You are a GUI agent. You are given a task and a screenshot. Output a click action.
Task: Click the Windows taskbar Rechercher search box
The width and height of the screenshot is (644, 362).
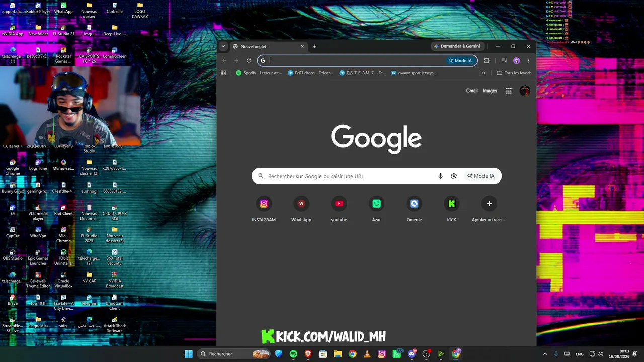(234, 354)
